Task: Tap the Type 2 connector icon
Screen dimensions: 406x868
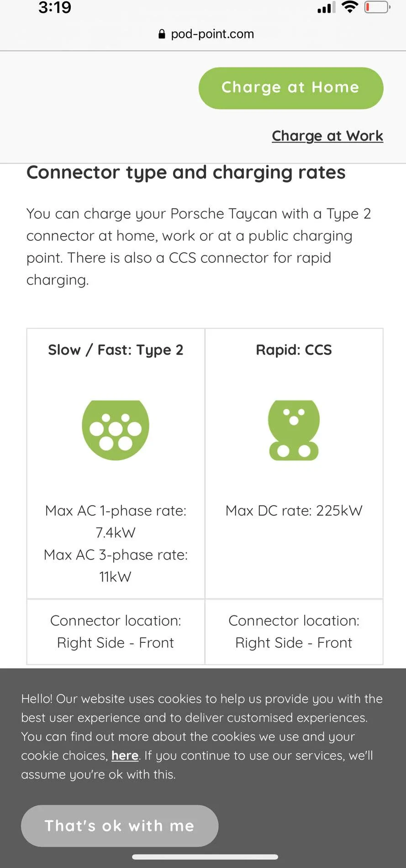Action: tap(116, 430)
